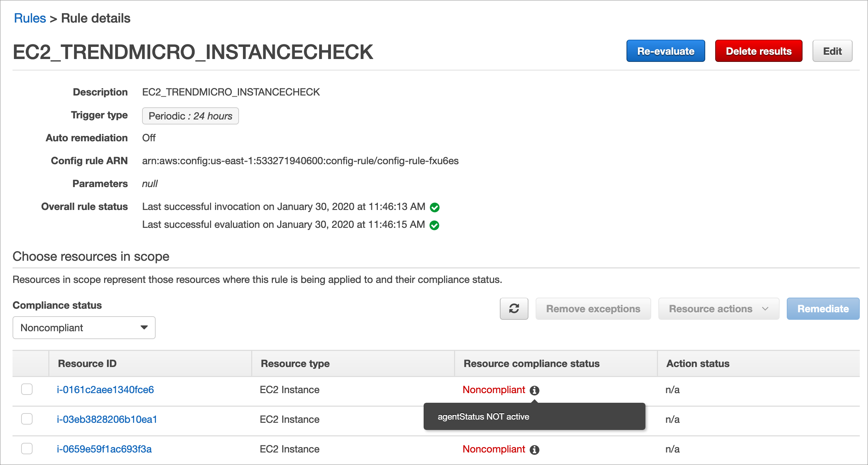Check the row for i-0659e59f1ac693f3a
868x465 pixels.
point(27,449)
